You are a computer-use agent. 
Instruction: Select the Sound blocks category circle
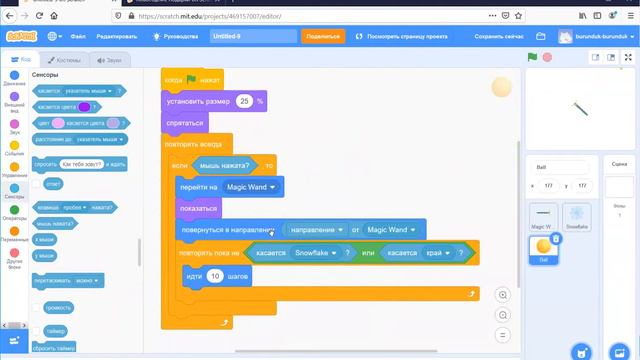[14, 124]
